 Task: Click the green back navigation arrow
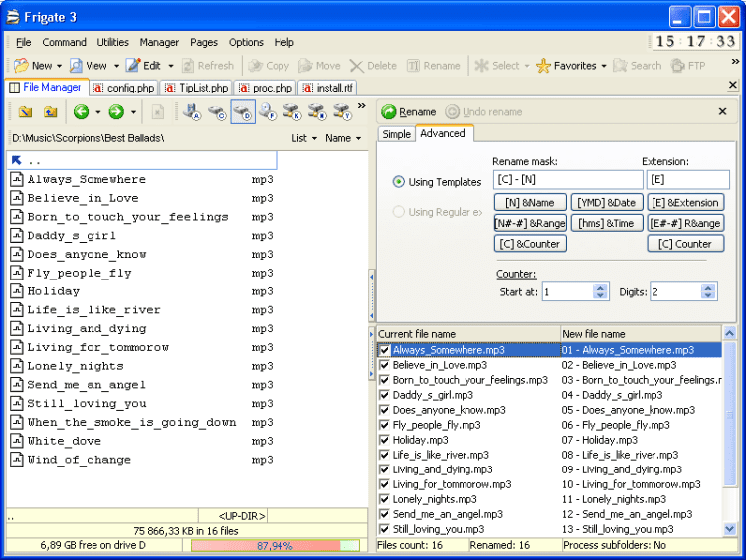click(x=81, y=112)
